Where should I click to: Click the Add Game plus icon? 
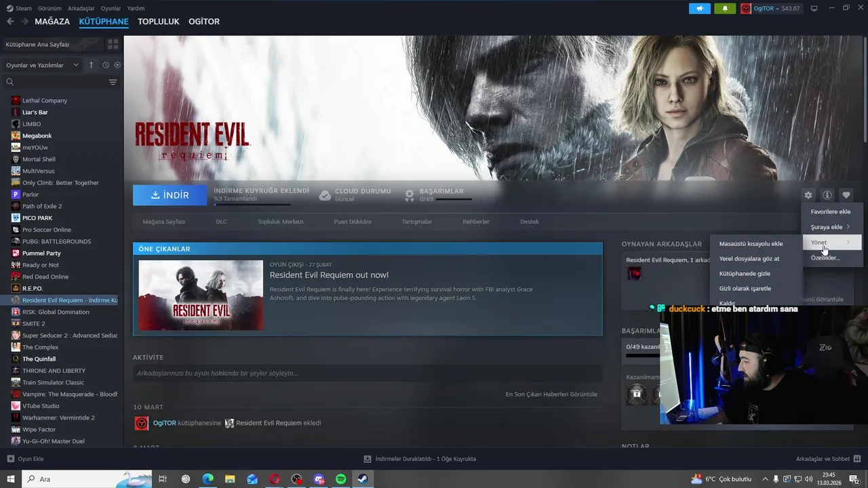(11, 459)
